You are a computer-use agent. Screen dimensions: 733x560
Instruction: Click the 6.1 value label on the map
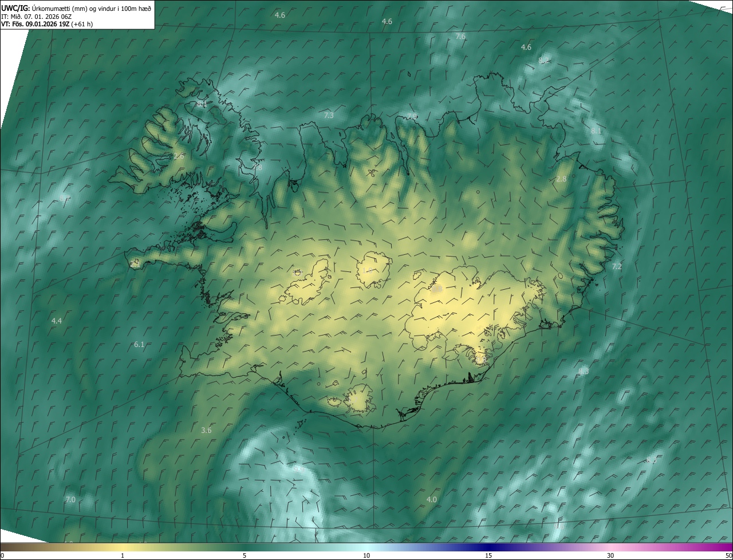coord(139,345)
